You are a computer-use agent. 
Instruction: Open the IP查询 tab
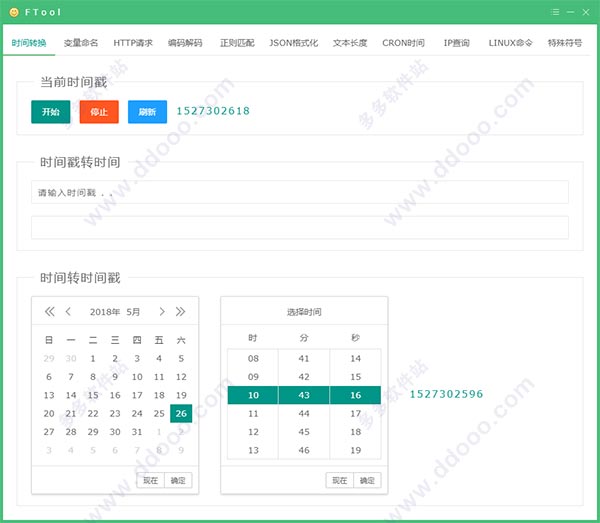tap(457, 43)
